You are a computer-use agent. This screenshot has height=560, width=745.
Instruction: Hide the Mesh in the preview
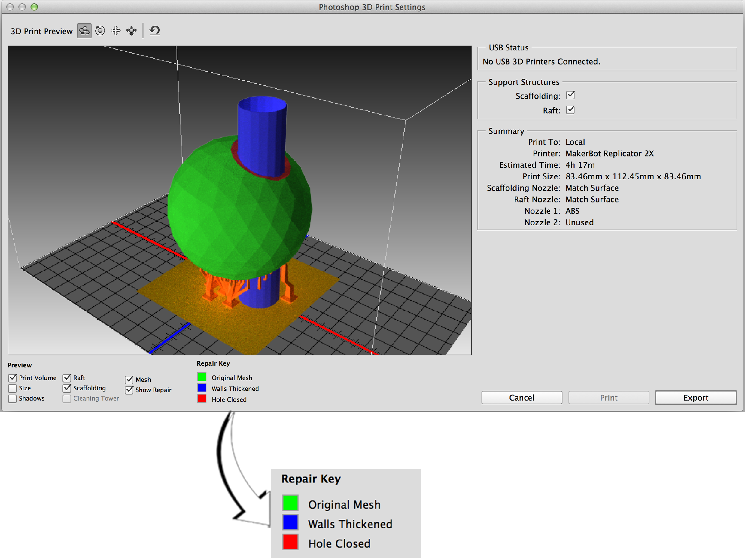[x=129, y=380]
